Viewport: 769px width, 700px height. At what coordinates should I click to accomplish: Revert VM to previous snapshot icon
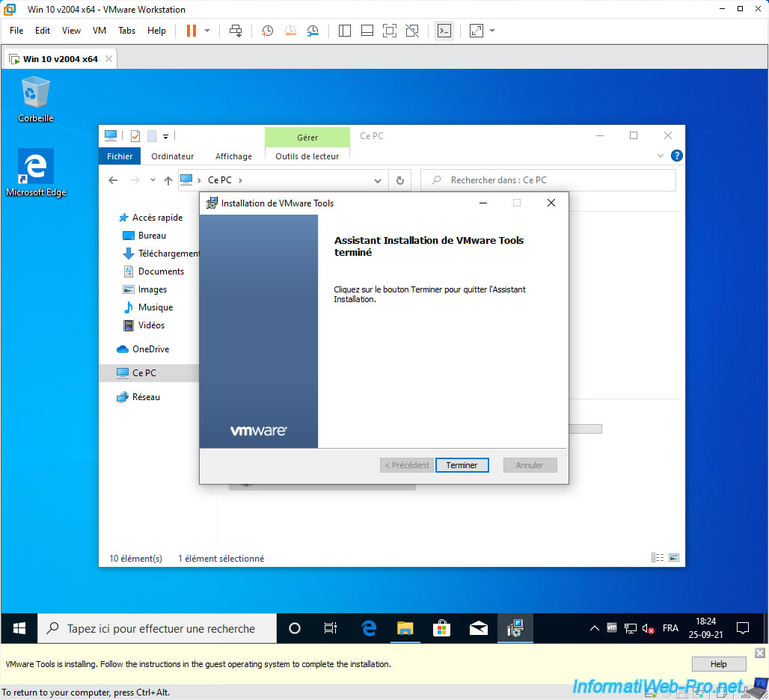[290, 31]
